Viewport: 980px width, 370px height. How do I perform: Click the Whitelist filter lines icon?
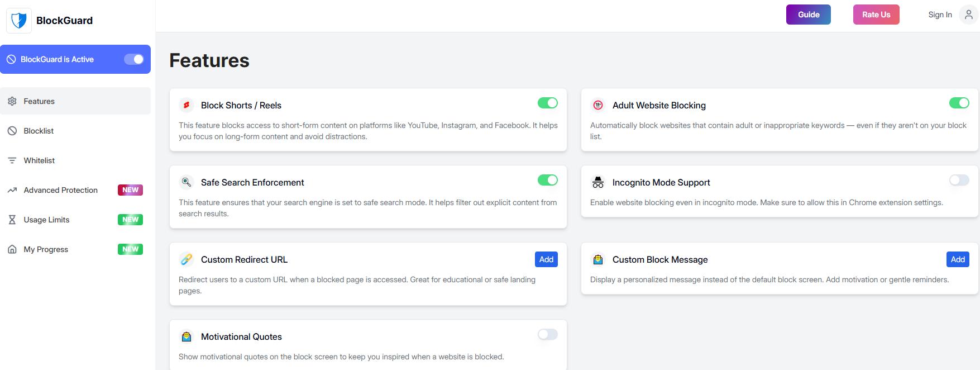(12, 160)
